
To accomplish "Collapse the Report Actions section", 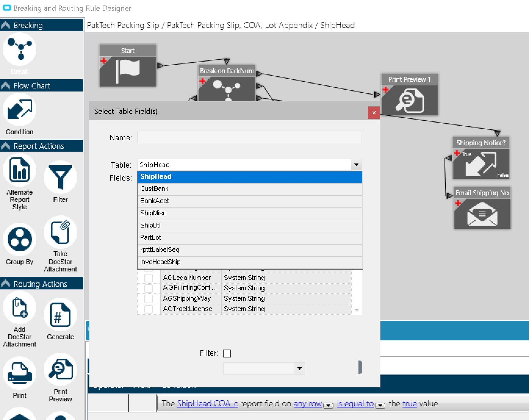I will [x=5, y=146].
